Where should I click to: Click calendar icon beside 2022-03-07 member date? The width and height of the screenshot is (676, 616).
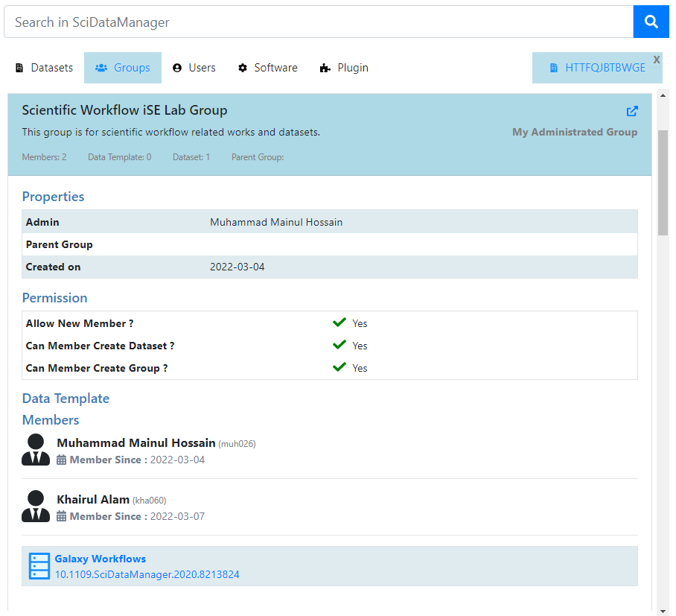tap(62, 516)
